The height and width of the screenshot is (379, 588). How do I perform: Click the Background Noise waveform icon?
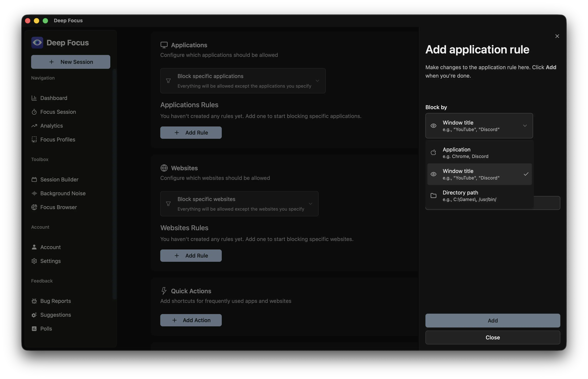pos(34,193)
